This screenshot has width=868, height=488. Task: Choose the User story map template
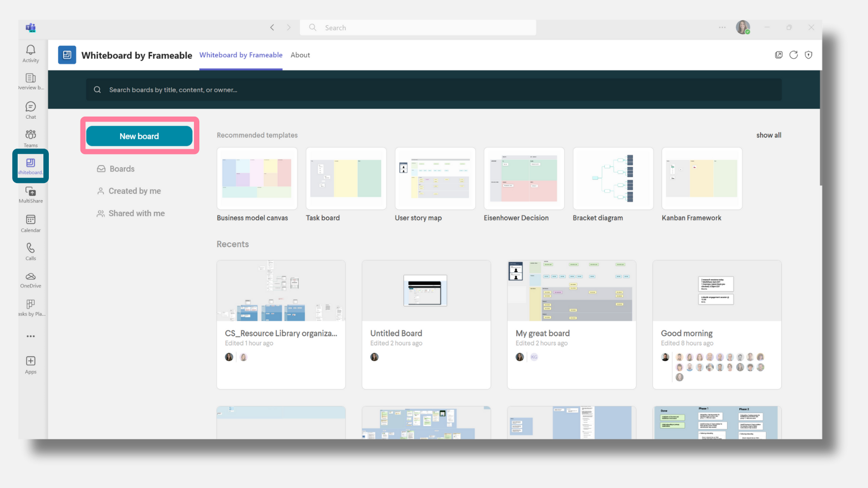click(x=435, y=178)
